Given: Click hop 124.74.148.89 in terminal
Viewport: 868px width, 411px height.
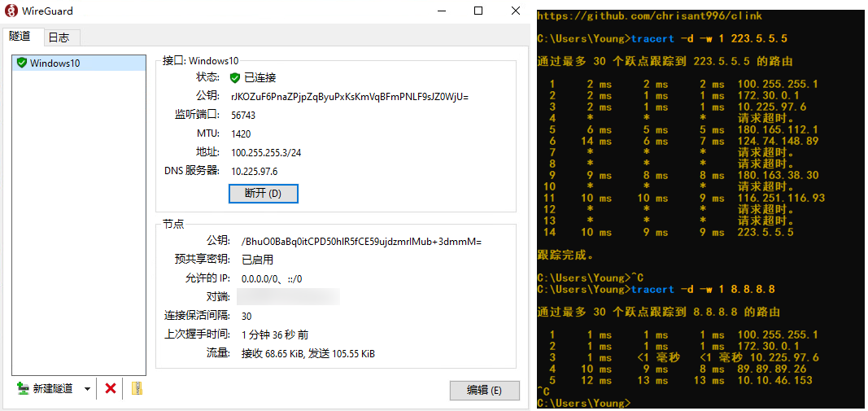Looking at the screenshot, I should 778,141.
